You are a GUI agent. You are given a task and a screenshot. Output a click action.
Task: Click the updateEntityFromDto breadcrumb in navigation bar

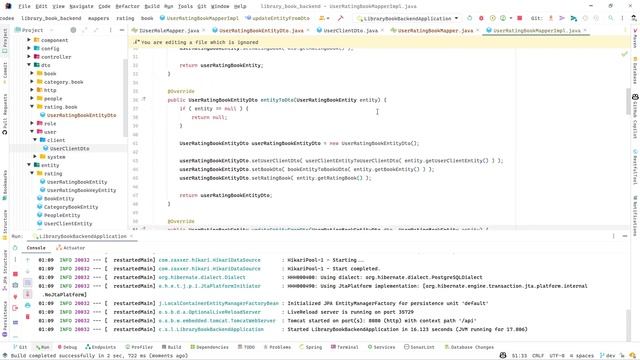(x=278, y=18)
